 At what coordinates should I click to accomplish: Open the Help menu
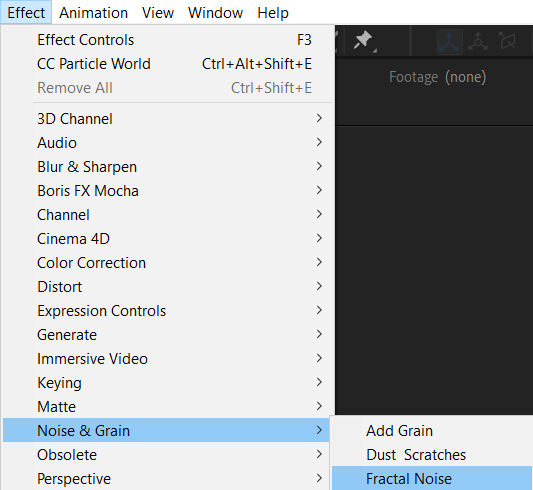273,13
